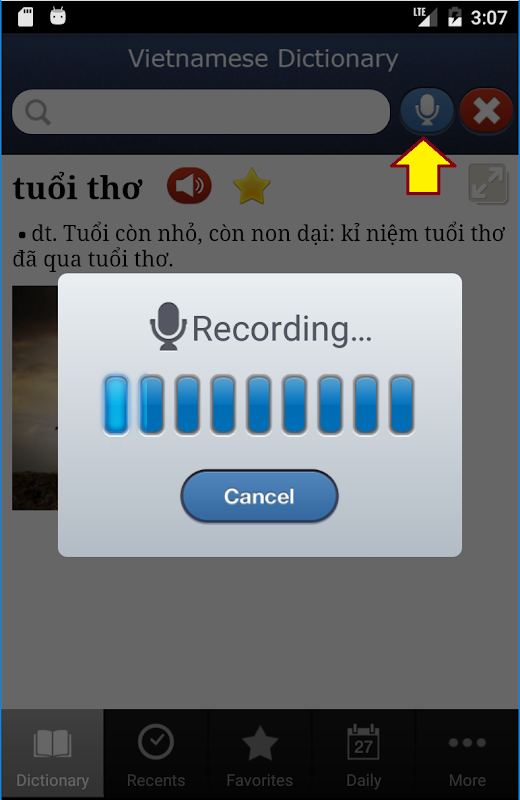Select the first glowing recording level bar
This screenshot has width=520, height=800.
tap(116, 405)
